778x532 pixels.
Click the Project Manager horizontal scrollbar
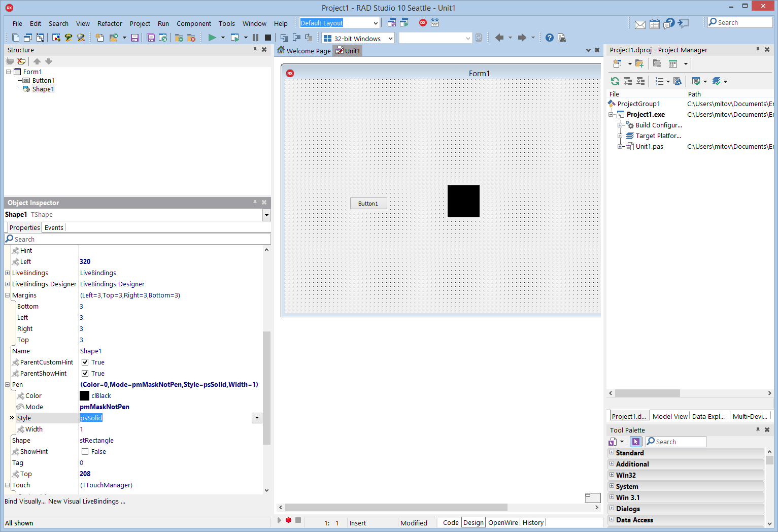click(648, 393)
